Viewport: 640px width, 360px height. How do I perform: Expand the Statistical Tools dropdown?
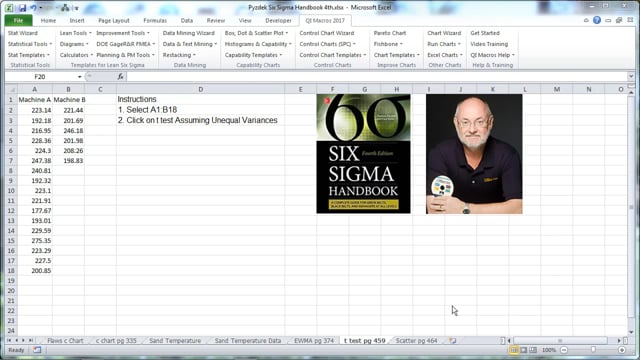pos(30,44)
